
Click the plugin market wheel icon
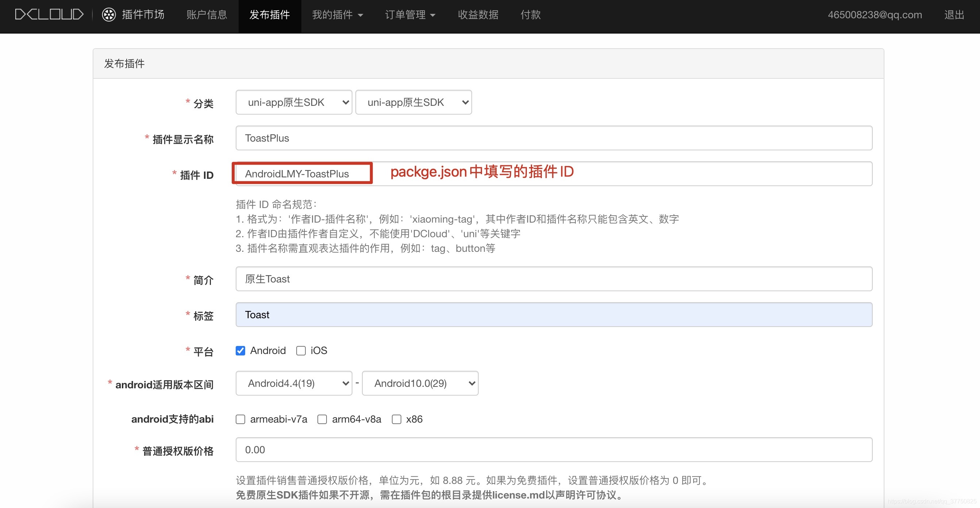point(109,15)
